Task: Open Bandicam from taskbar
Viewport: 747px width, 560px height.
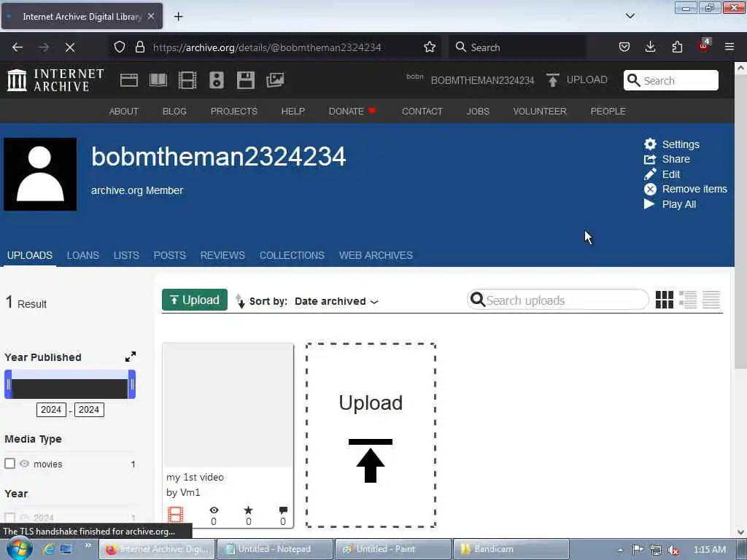Action: click(511, 549)
